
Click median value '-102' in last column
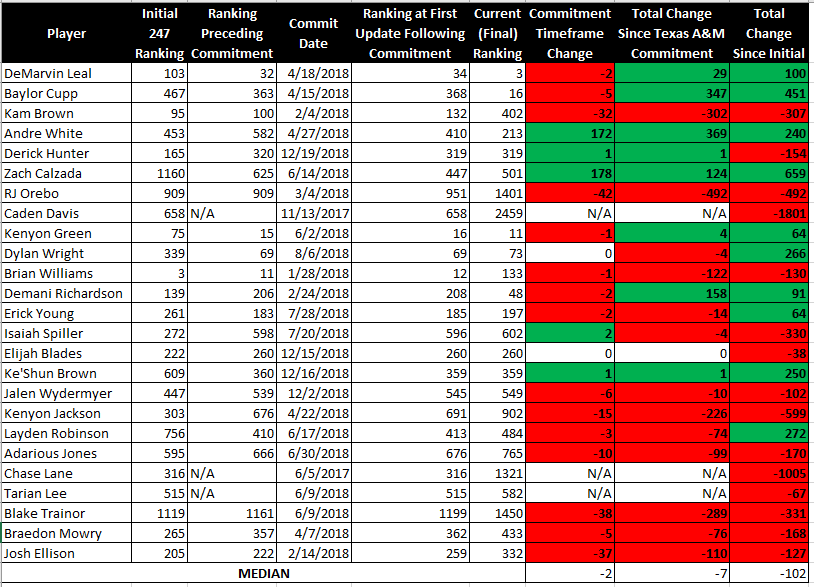pyautogui.click(x=769, y=574)
